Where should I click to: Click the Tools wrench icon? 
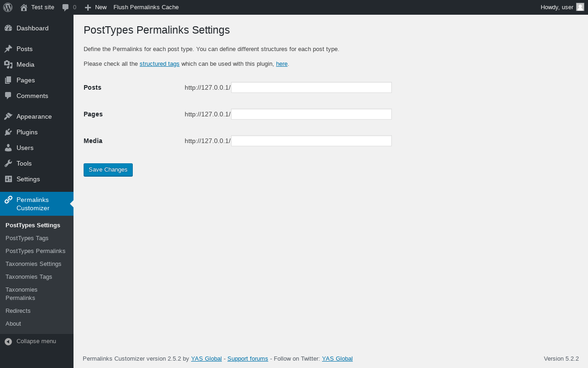pyautogui.click(x=8, y=163)
